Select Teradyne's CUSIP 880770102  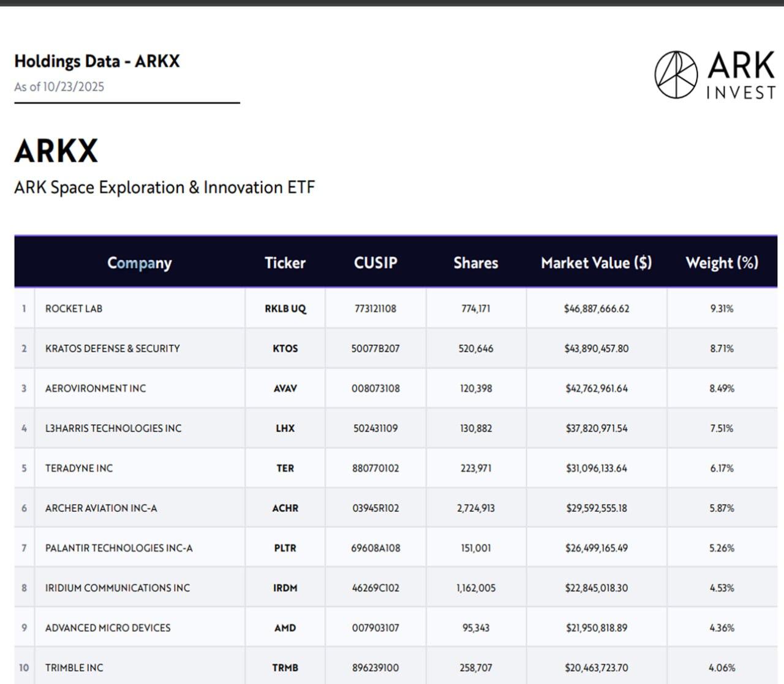(x=375, y=468)
